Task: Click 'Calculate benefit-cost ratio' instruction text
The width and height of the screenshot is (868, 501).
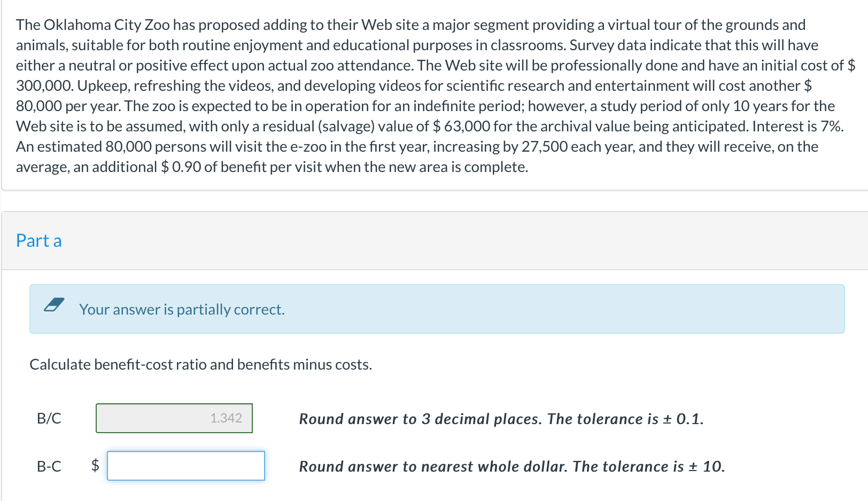Action: (x=200, y=365)
